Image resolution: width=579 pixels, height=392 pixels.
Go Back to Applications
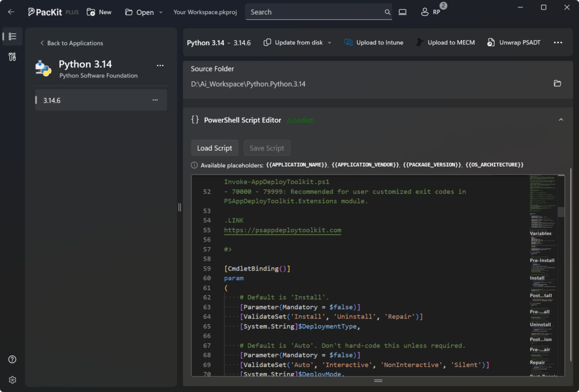pyautogui.click(x=71, y=43)
